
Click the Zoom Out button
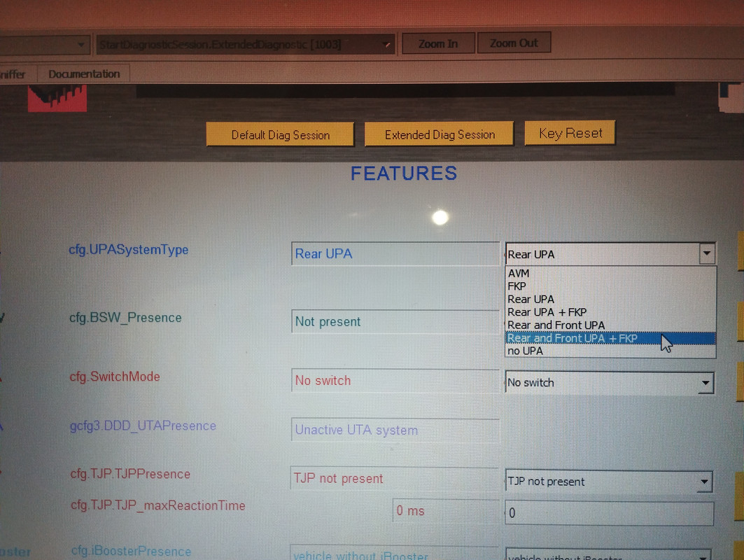click(x=514, y=43)
